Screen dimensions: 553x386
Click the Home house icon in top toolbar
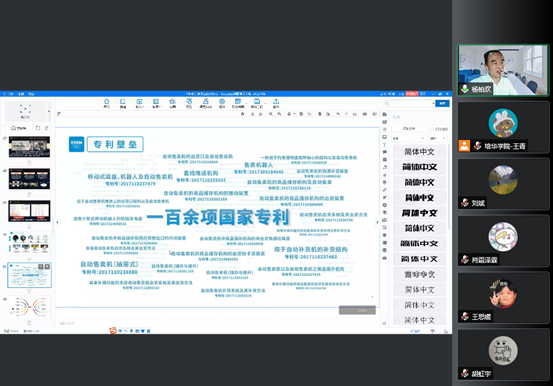pos(106,102)
